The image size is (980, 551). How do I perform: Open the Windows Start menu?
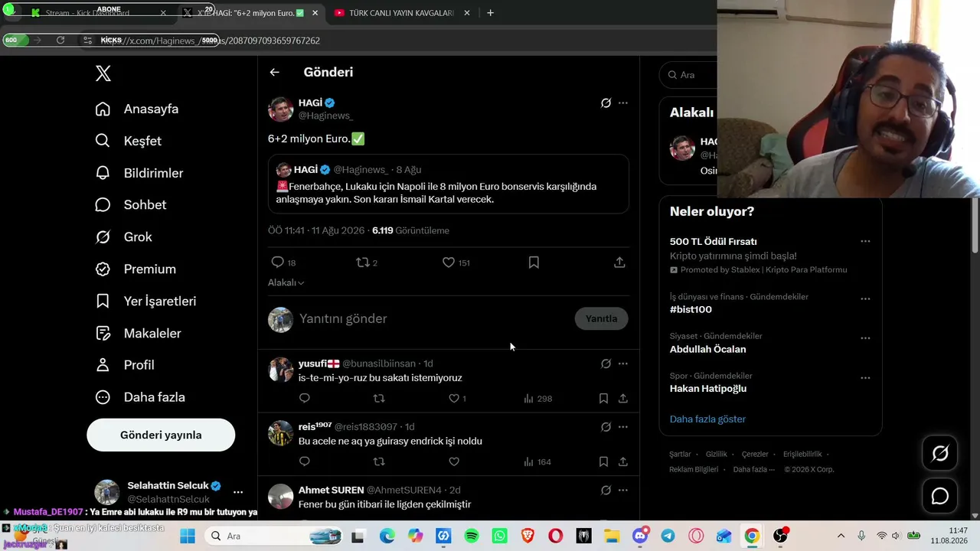188,536
